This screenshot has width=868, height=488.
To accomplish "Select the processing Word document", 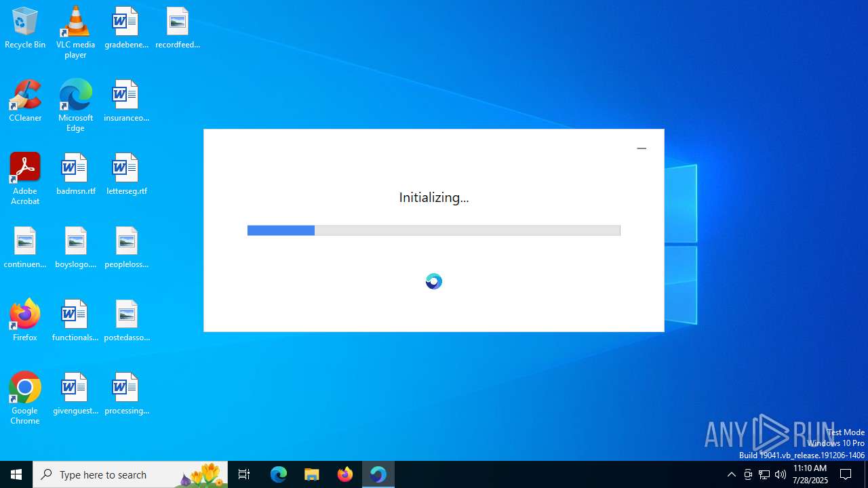I will coord(126,394).
